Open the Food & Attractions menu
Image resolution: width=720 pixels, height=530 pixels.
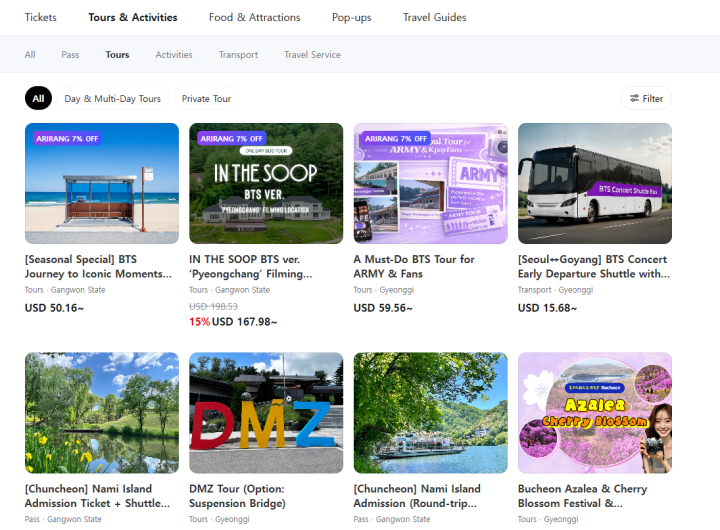tap(254, 17)
